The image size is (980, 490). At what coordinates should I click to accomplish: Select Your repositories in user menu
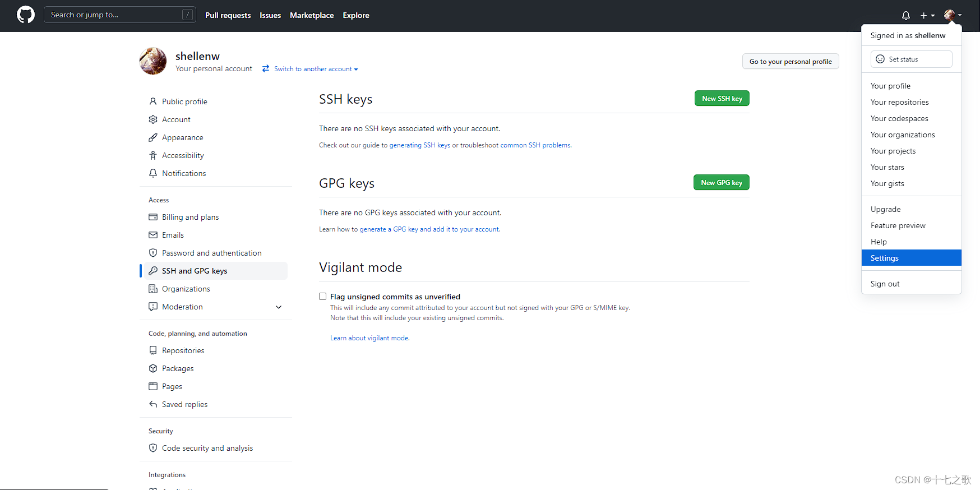click(912, 102)
